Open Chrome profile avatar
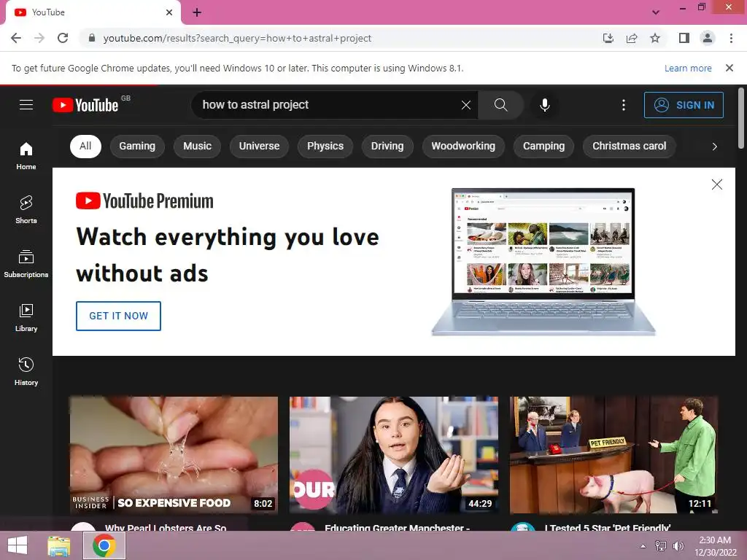The height and width of the screenshot is (560, 747). tap(708, 38)
